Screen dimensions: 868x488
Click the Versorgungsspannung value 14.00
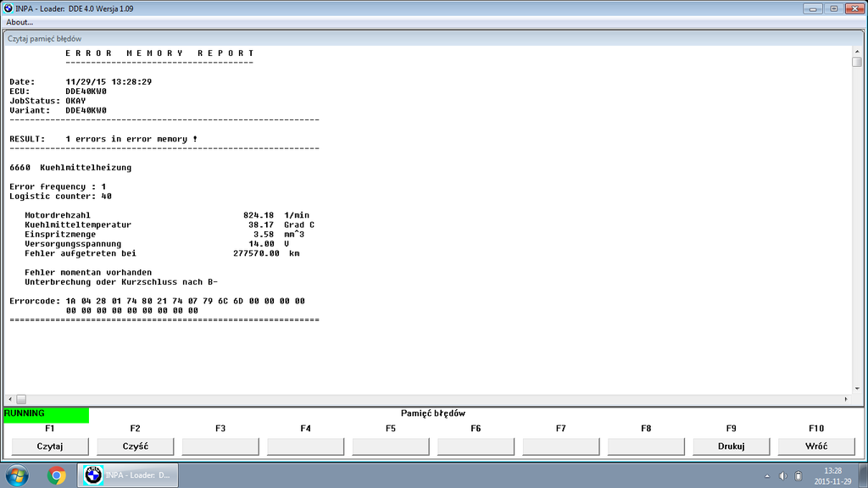pos(261,243)
